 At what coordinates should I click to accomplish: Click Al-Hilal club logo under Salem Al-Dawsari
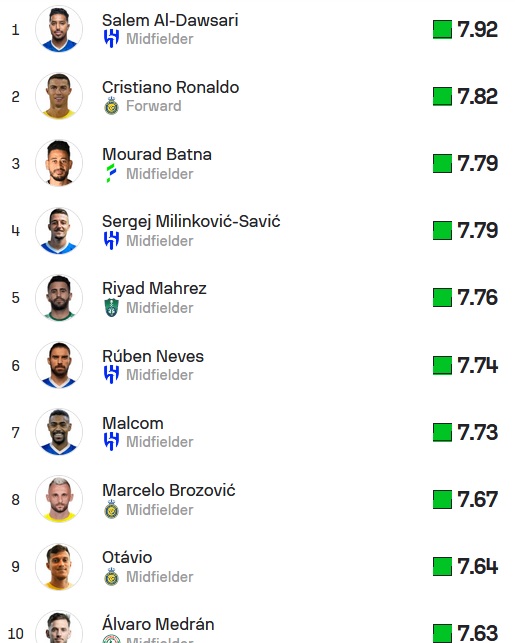tap(111, 39)
